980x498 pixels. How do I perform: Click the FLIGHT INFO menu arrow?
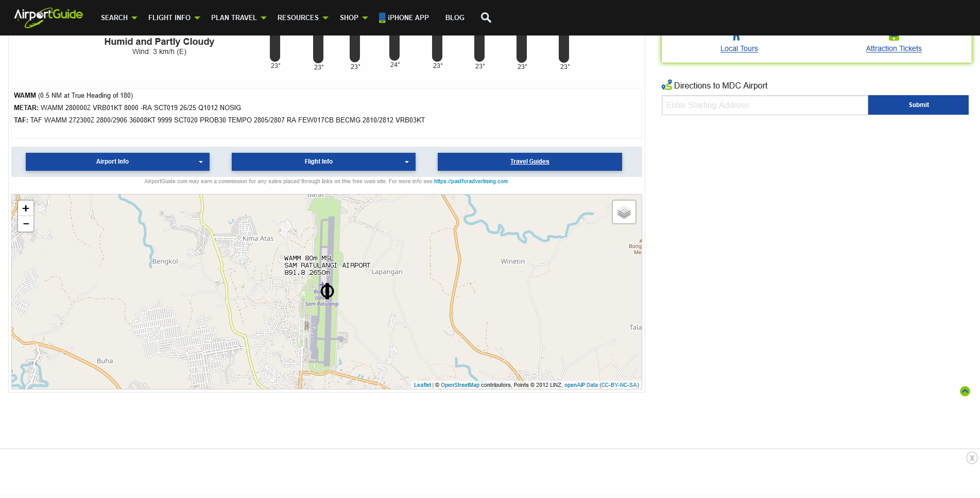pyautogui.click(x=197, y=18)
